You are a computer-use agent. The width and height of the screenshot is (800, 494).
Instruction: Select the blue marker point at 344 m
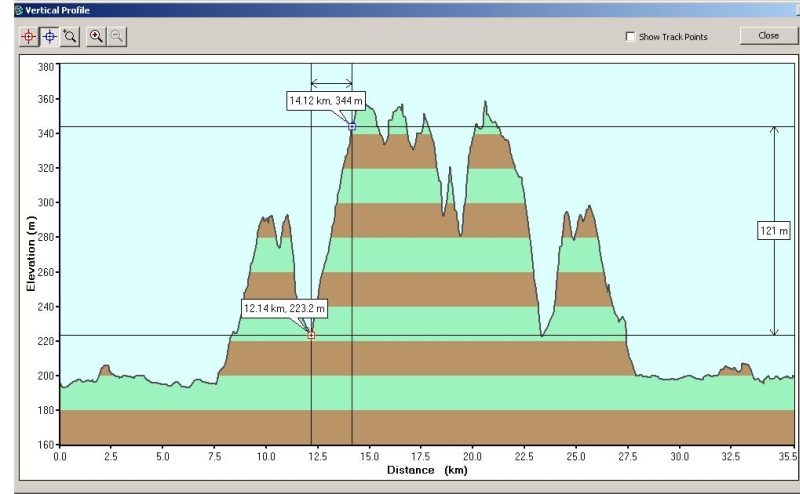click(352, 127)
